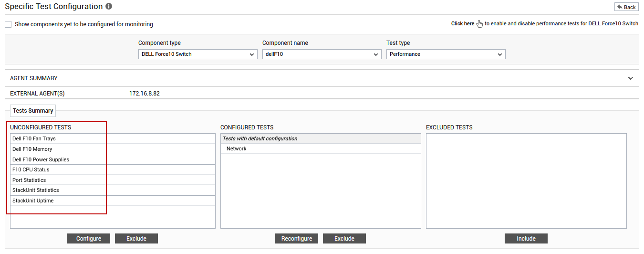Click the Reconfigure button
Viewport: 644px width, 254px height.
point(297,239)
